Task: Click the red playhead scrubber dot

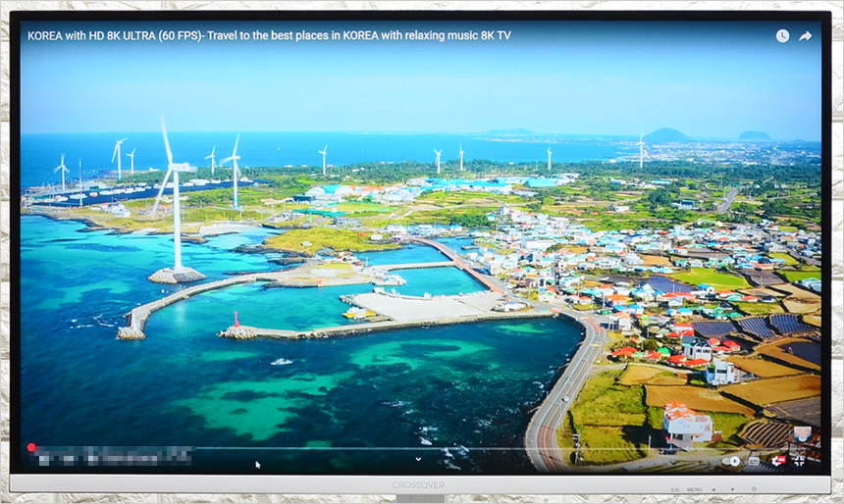Action: [31, 447]
